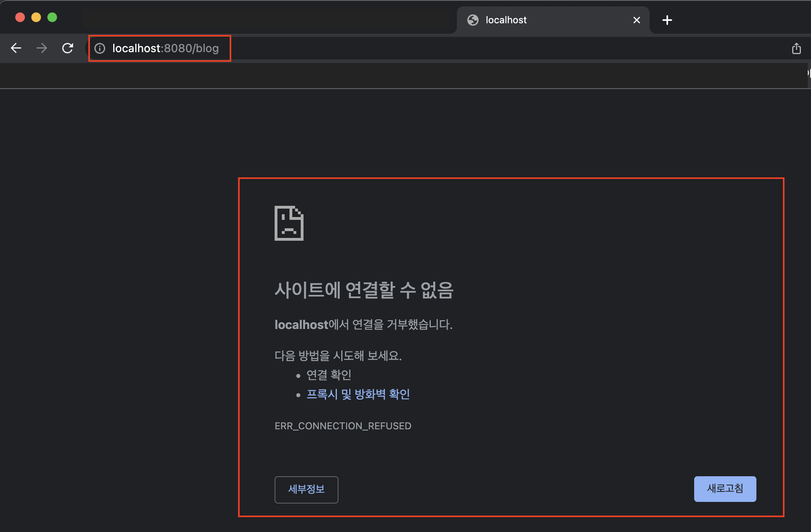Open site information icon beside URL
811x532 pixels.
click(100, 49)
